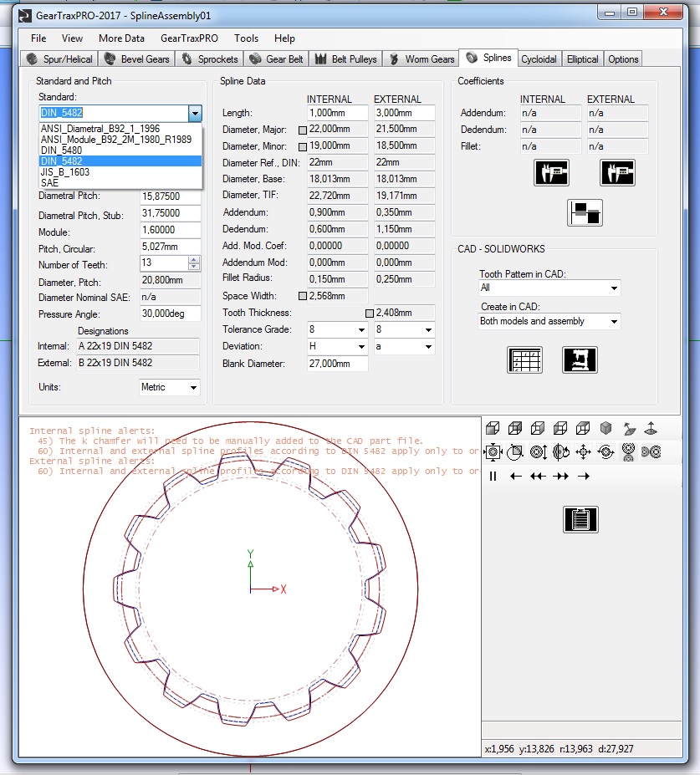This screenshot has width=700, height=775.
Task: Click the zoom-to-fit gear icon
Action: point(493,451)
